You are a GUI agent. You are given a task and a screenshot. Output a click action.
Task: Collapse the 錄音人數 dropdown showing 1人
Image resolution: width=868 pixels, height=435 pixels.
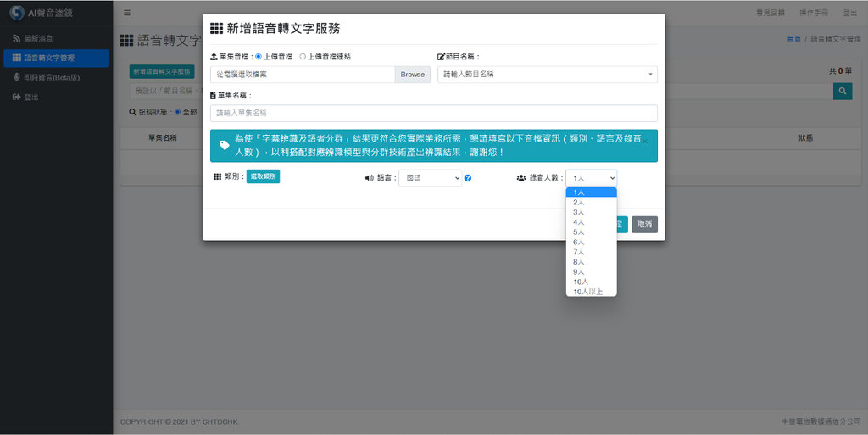[591, 178]
